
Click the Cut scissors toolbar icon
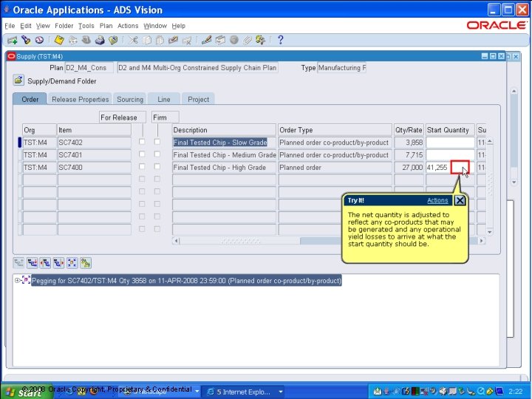coord(133,41)
